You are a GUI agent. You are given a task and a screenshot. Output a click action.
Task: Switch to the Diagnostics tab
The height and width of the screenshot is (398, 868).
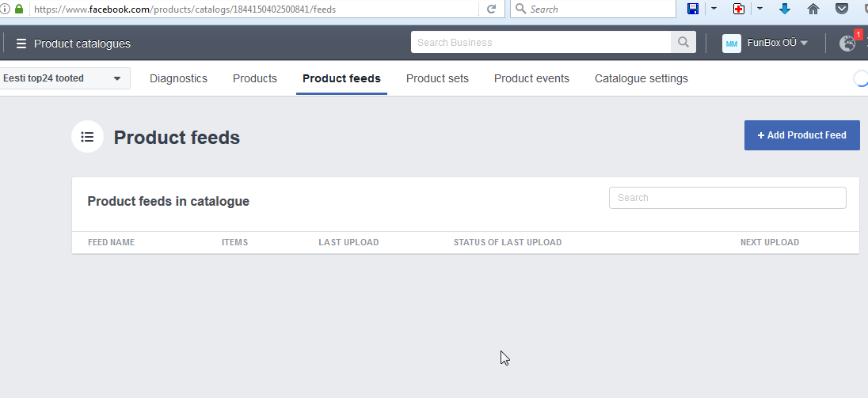[x=178, y=78]
